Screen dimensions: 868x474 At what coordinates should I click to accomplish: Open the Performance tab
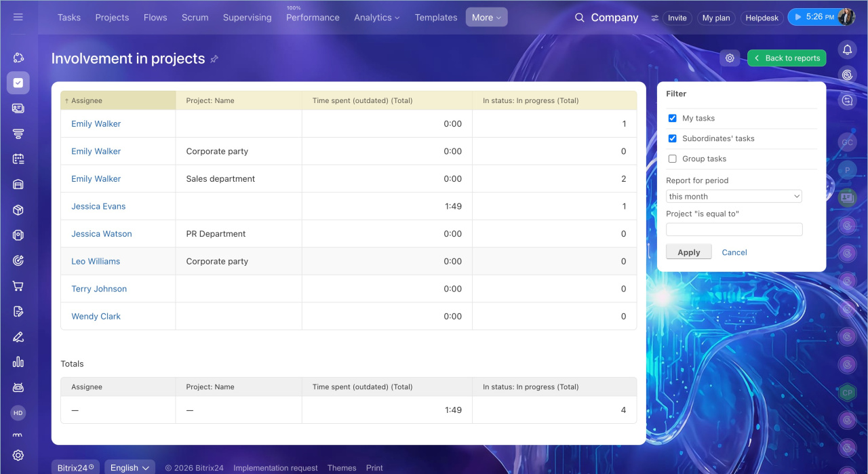pyautogui.click(x=313, y=18)
